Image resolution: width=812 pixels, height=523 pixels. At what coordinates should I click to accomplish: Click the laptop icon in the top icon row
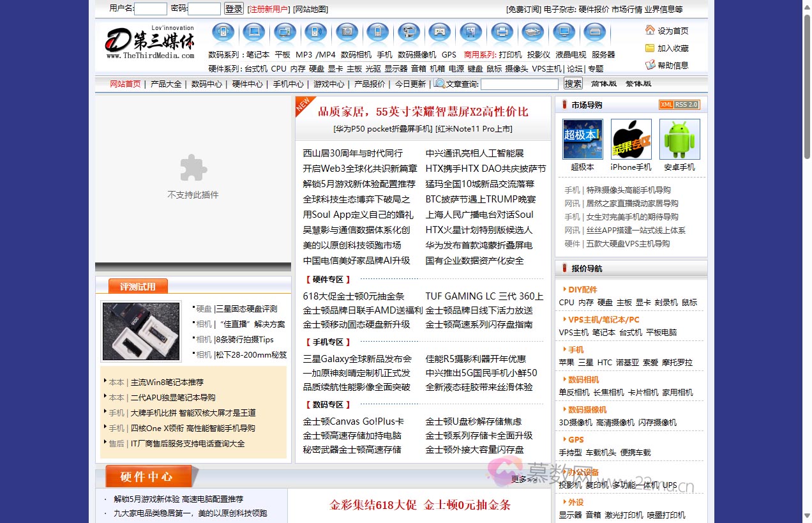point(254,32)
